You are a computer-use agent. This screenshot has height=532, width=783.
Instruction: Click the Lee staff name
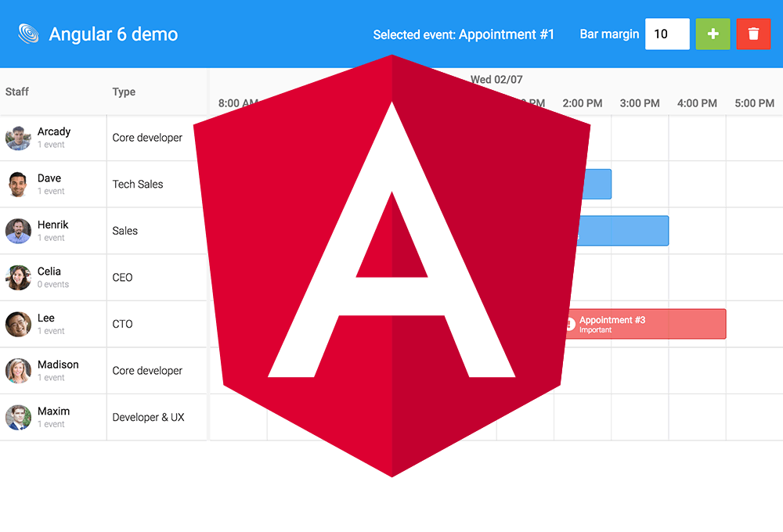46,318
